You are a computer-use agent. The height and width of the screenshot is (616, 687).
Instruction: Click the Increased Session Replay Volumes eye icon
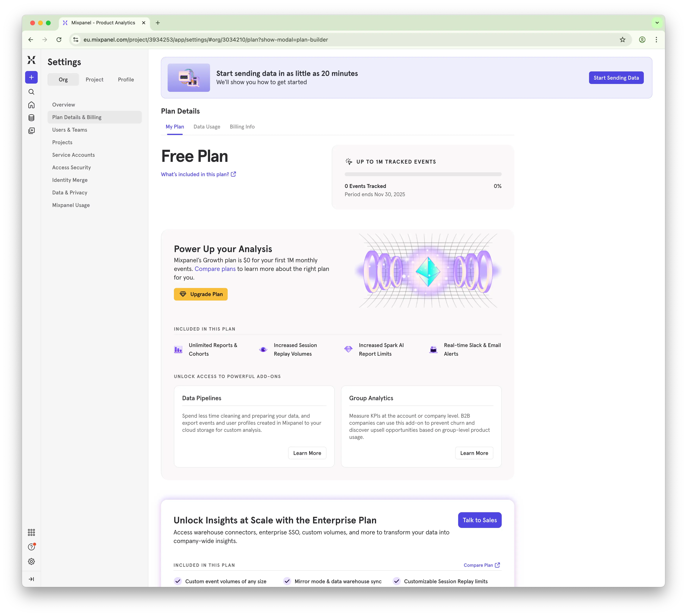[x=263, y=350]
